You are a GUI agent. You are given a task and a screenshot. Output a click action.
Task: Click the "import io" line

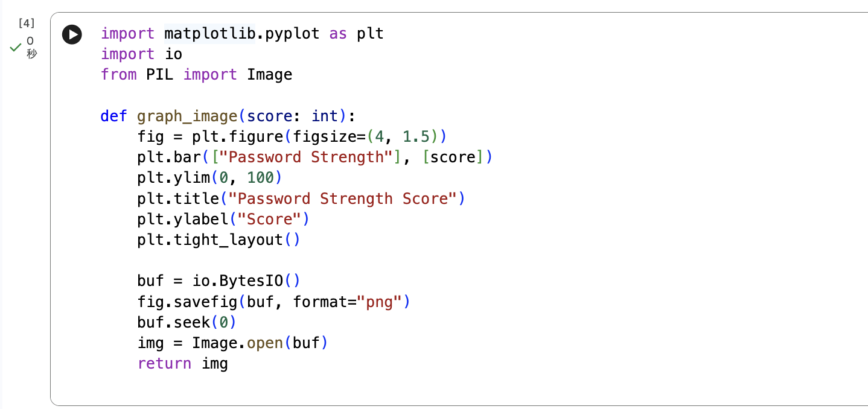[x=140, y=54]
